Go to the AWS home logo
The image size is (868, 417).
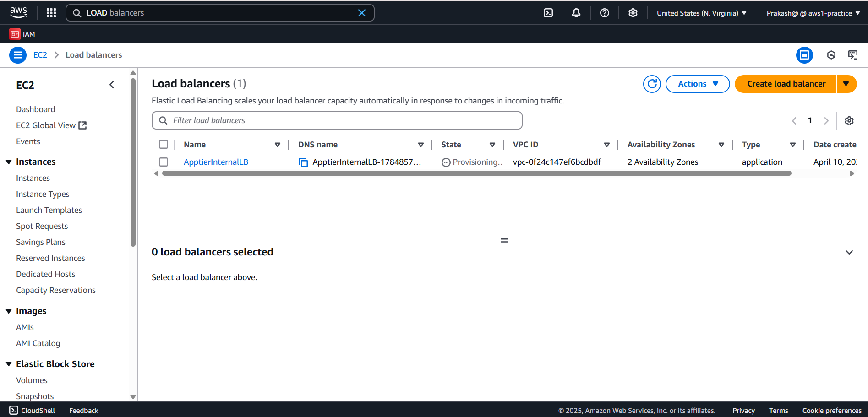click(x=18, y=13)
